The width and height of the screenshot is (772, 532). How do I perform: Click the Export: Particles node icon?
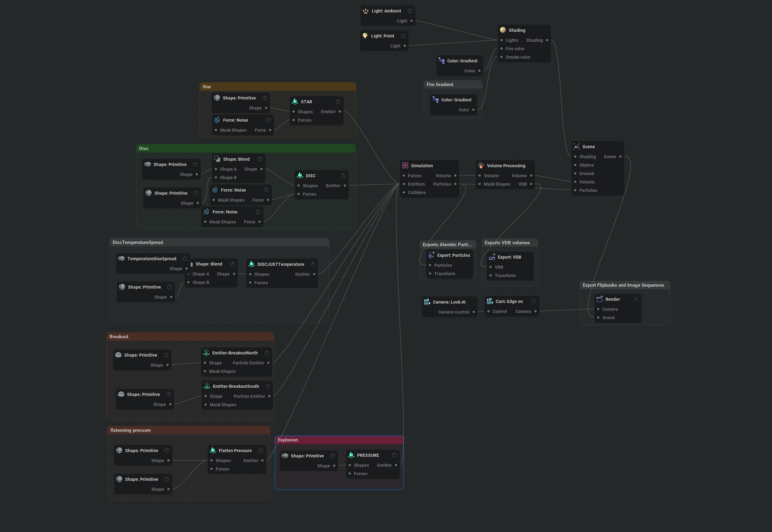coord(431,255)
